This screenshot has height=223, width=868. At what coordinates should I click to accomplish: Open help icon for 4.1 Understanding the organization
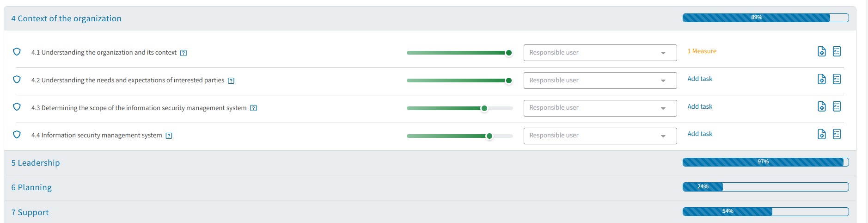click(183, 53)
